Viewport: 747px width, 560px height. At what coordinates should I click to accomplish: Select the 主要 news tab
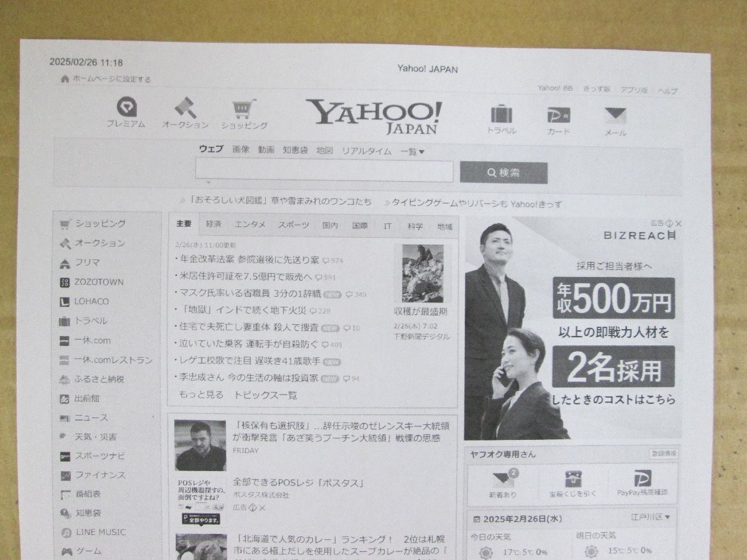point(183,225)
